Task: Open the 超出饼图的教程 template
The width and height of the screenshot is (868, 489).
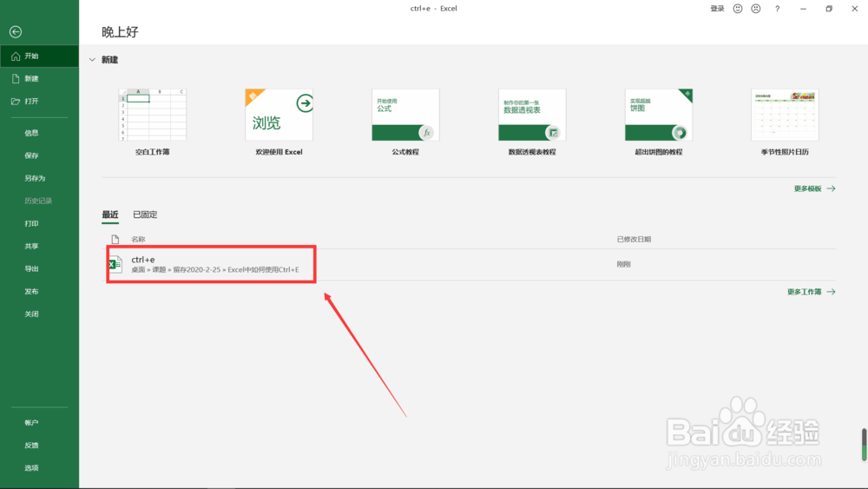Action: tap(659, 122)
